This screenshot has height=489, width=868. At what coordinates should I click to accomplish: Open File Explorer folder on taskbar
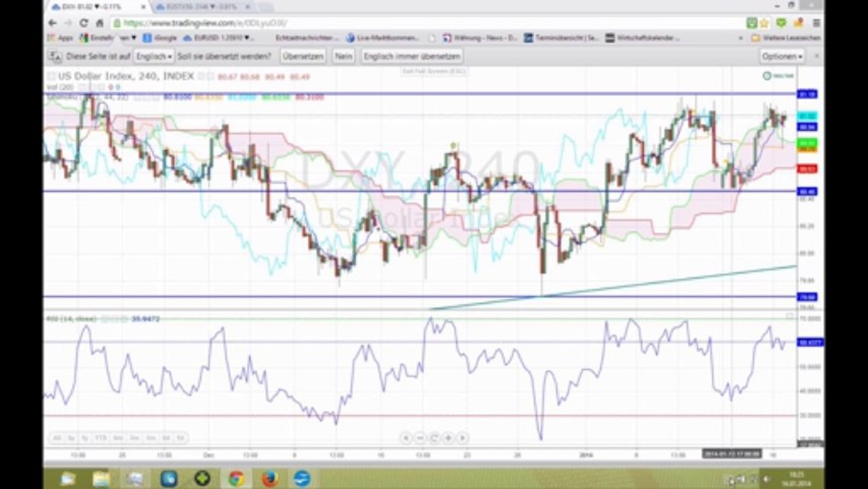[101, 478]
